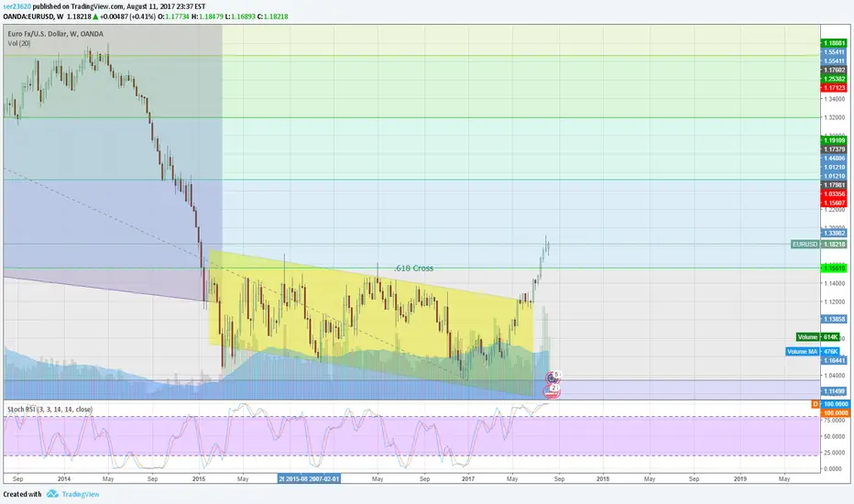Click the highlighted 2015-08 date range label
Viewport: 854px width, 504px height.
309,479
